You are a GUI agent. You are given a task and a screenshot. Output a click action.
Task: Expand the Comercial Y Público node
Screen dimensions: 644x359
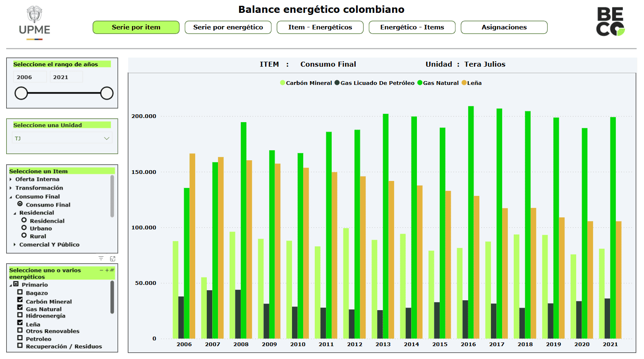15,245
